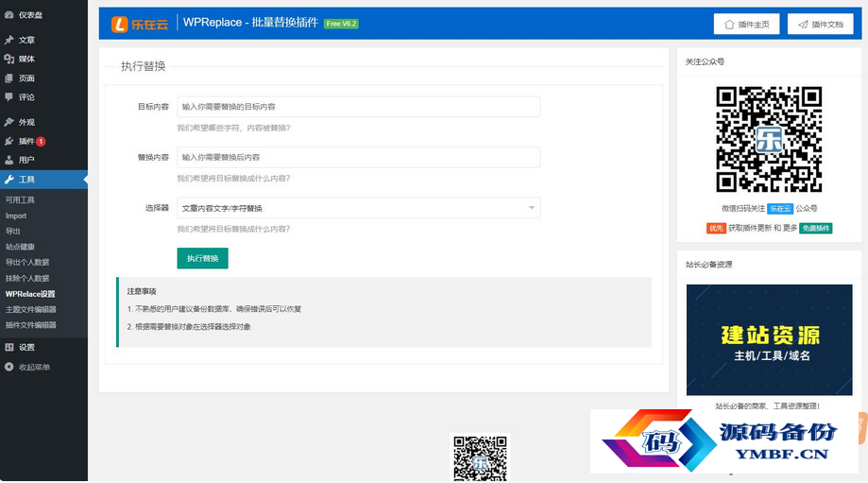Click the 插件文档 button
Screen dimensions: 868x483
pos(821,25)
